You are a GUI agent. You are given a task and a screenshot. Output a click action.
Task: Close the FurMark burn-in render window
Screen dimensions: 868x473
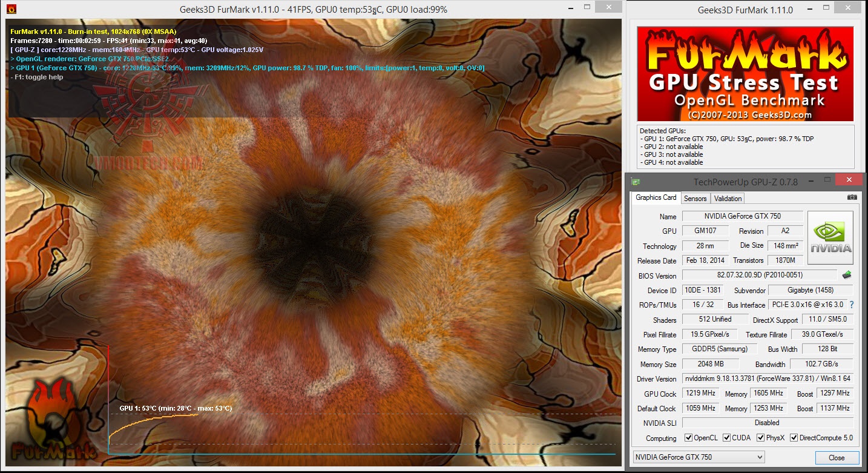(x=608, y=7)
